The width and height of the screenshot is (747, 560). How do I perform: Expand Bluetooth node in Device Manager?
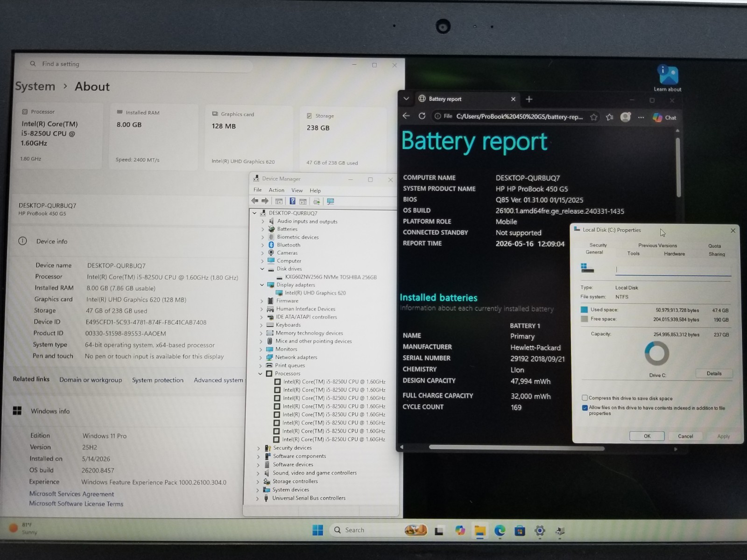[263, 245]
